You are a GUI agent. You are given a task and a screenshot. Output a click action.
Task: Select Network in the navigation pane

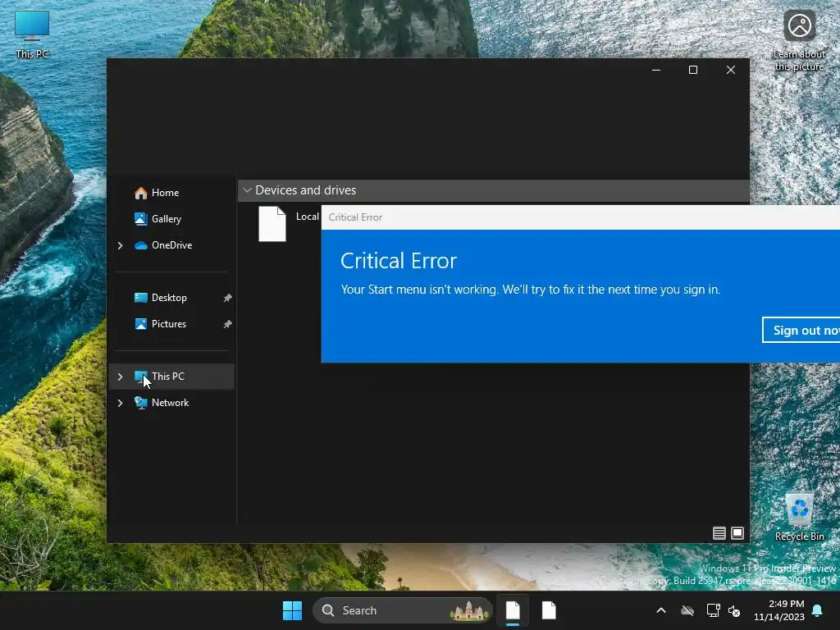pos(171,402)
